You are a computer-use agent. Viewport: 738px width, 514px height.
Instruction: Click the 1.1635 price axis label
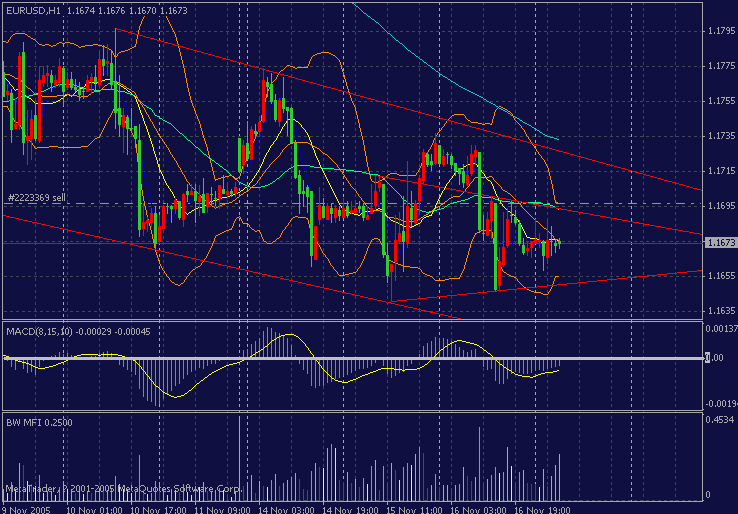point(722,311)
